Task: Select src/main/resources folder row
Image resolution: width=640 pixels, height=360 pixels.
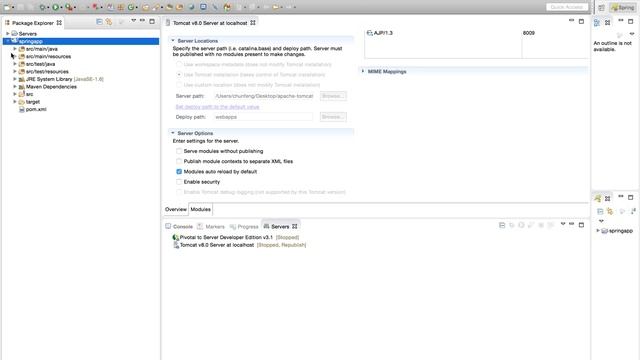Action: (x=48, y=56)
